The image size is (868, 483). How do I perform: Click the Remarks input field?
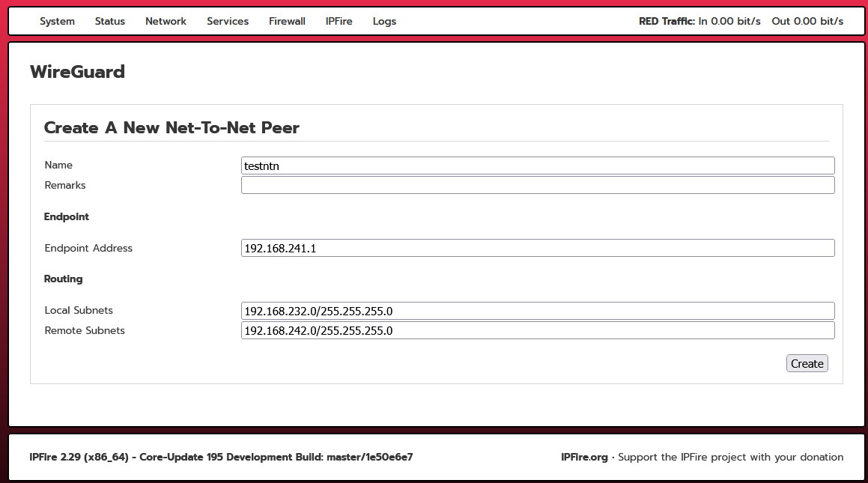pos(538,185)
